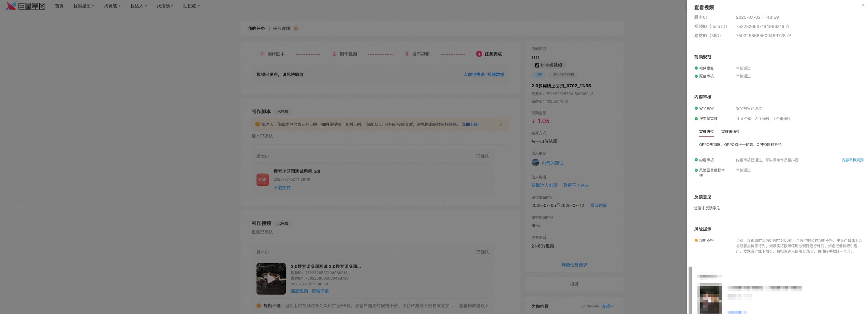Click the green check beside 内容审核 status row
Image resolution: width=868 pixels, height=314 pixels.
[696, 160]
